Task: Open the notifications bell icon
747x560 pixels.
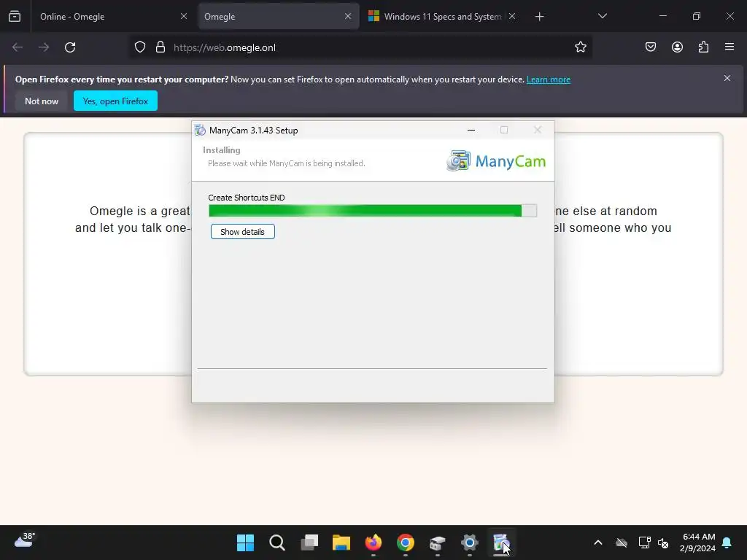Action: [727, 542]
